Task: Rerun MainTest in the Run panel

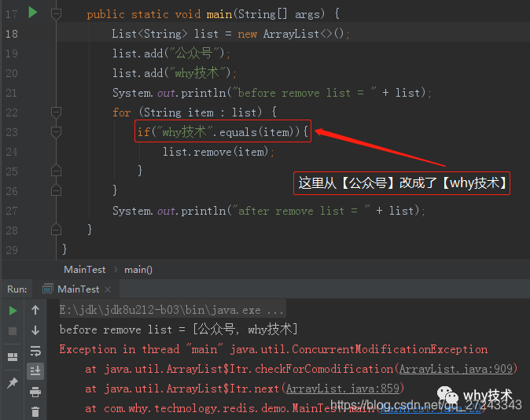Action: click(13, 311)
